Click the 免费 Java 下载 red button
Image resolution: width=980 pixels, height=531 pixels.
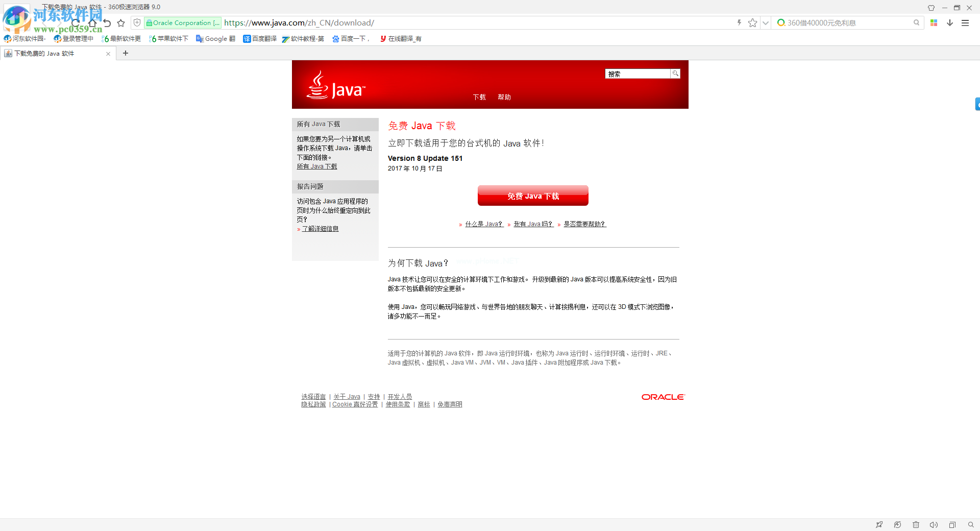pos(532,196)
